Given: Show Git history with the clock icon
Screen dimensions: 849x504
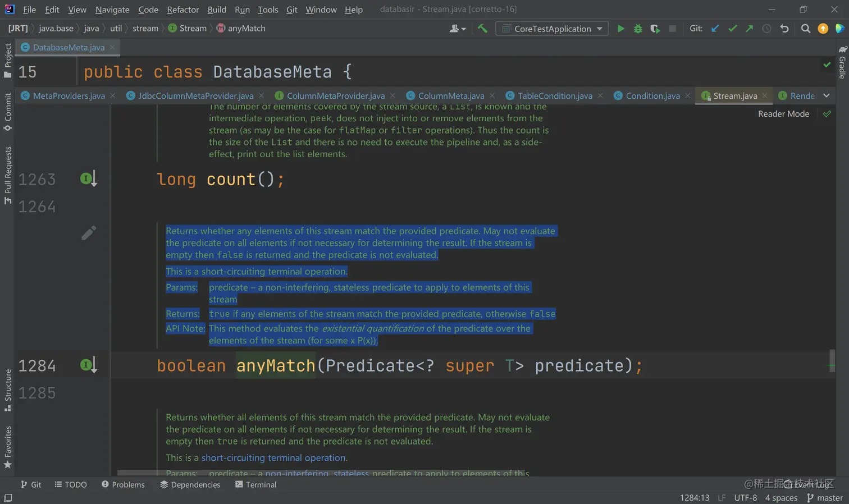Looking at the screenshot, I should [766, 29].
